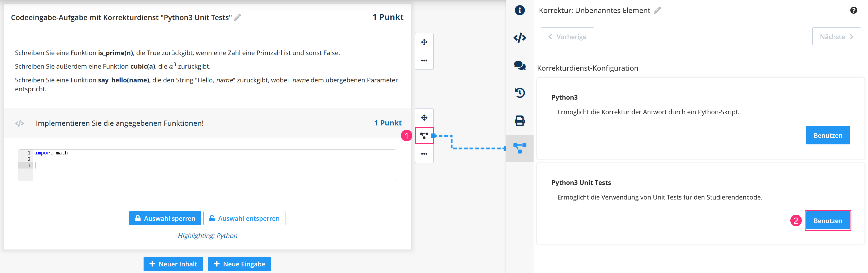This screenshot has width=868, height=273.
Task: Open the code editor sidebar icon
Action: [x=520, y=37]
